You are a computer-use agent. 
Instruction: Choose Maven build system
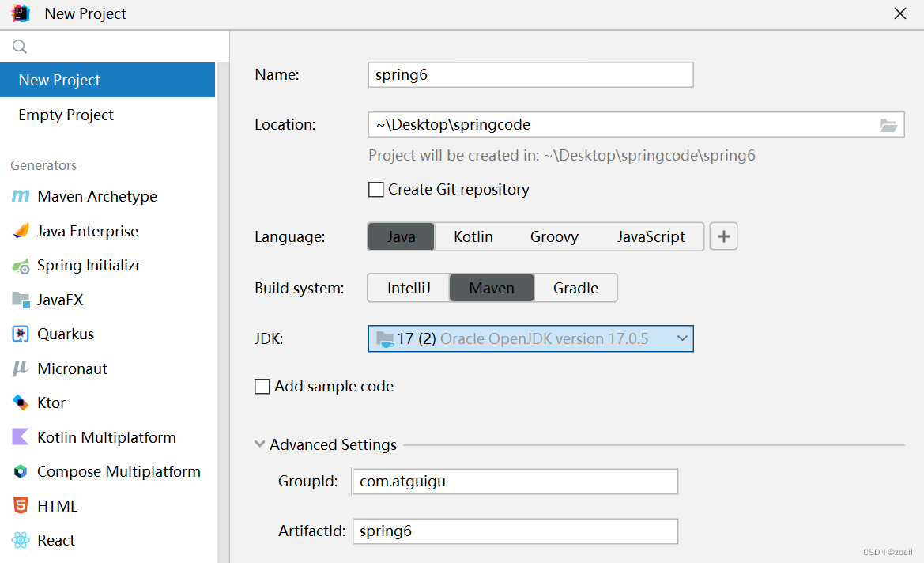(492, 288)
